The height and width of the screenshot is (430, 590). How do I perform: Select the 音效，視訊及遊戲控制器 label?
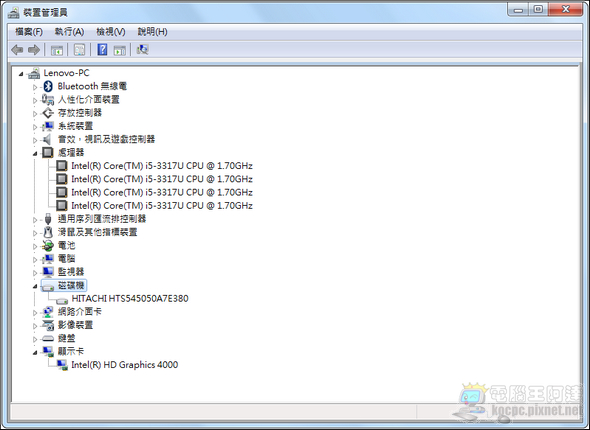point(106,140)
